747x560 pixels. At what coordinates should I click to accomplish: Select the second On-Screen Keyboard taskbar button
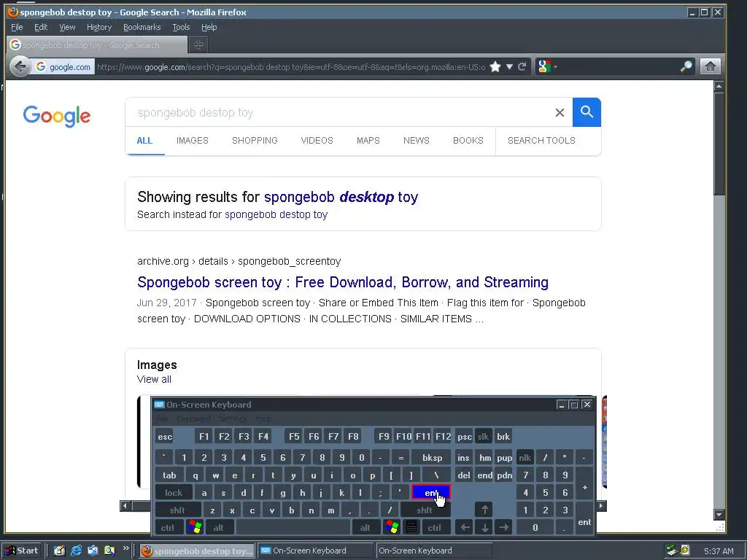click(433, 551)
